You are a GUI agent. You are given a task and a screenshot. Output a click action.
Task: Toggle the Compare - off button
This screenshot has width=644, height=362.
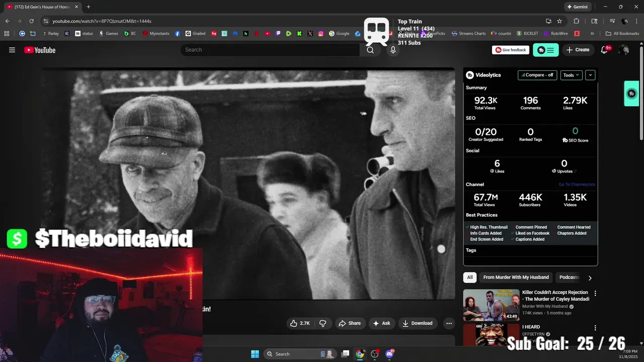[537, 75]
